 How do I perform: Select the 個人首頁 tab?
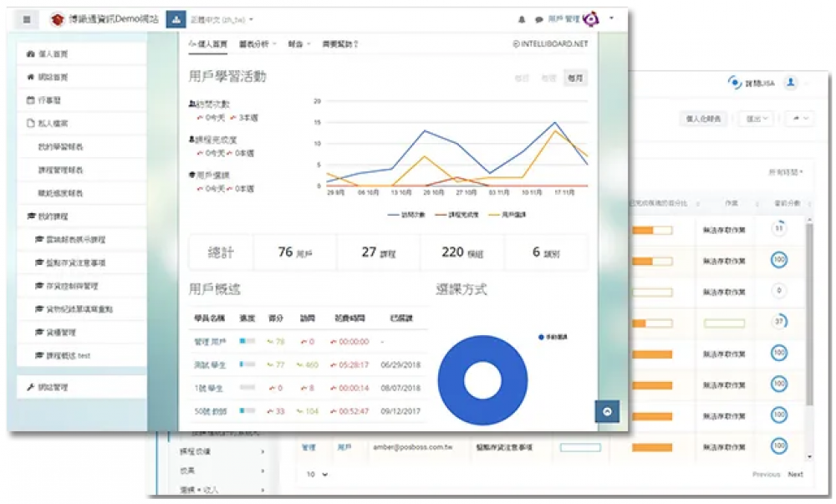click(x=210, y=44)
